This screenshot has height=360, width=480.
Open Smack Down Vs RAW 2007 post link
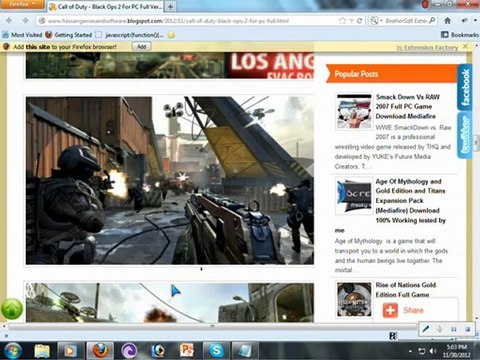(408, 106)
